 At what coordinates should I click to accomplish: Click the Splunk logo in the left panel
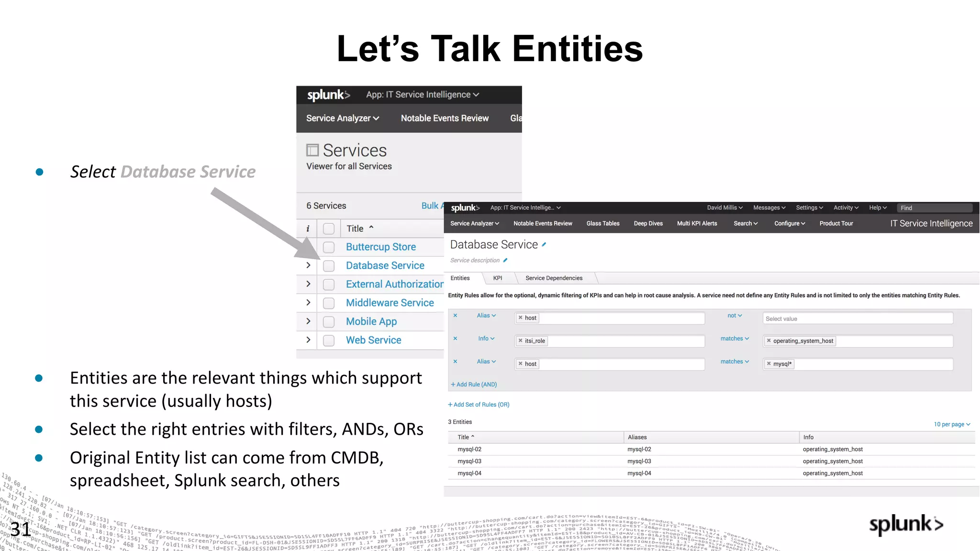coord(329,95)
